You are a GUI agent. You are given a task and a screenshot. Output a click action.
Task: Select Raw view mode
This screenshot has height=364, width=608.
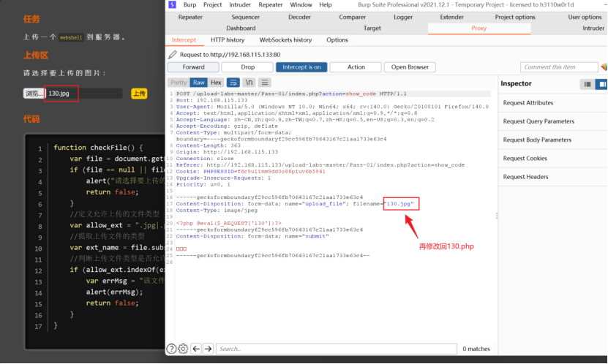coord(198,83)
